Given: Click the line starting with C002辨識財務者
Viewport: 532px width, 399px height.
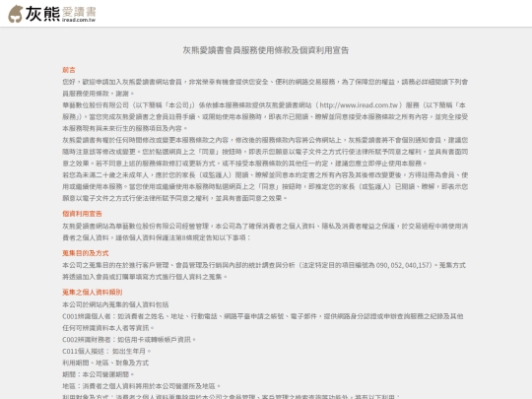Looking at the screenshot, I should coord(129,339).
